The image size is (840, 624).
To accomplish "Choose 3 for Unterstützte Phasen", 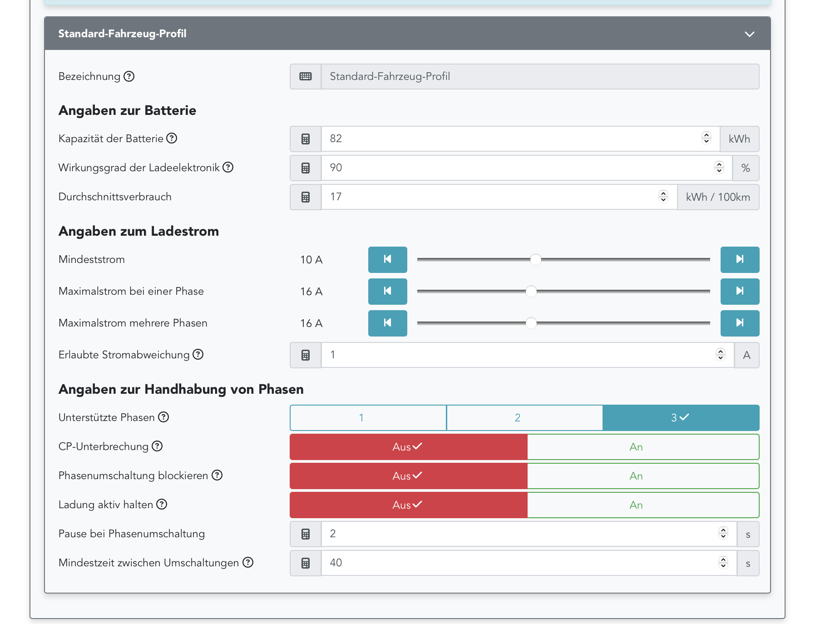I will (680, 417).
